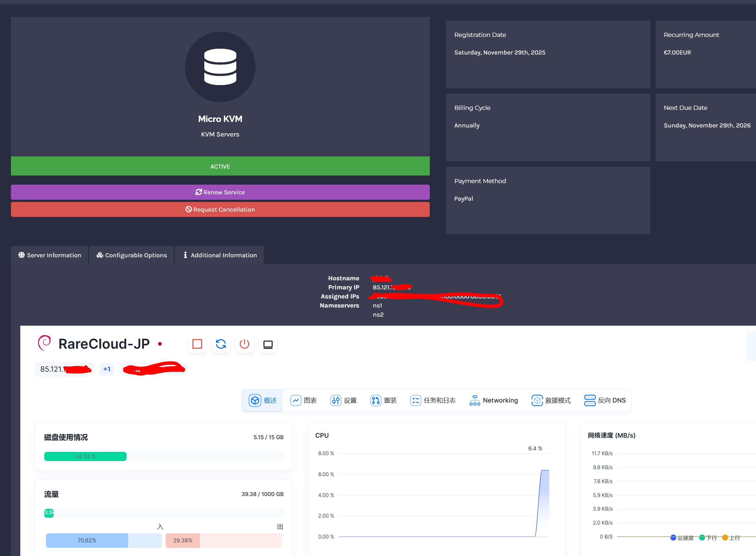This screenshot has height=556, width=756.
Task: Click the database icon above Micro KVM
Action: (x=220, y=67)
